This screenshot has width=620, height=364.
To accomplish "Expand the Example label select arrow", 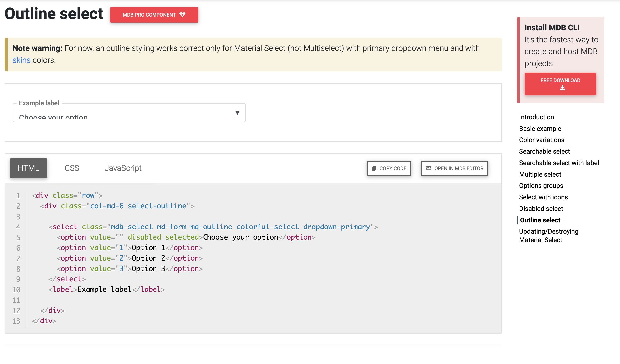I will click(x=237, y=113).
